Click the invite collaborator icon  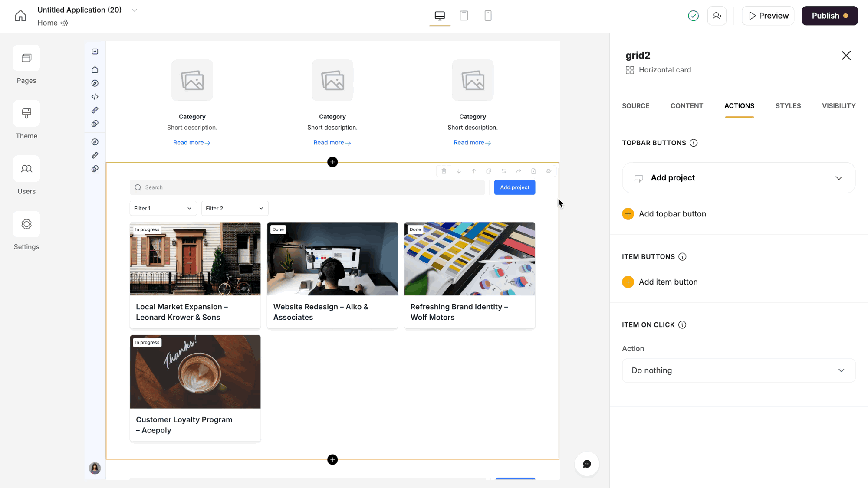point(717,16)
